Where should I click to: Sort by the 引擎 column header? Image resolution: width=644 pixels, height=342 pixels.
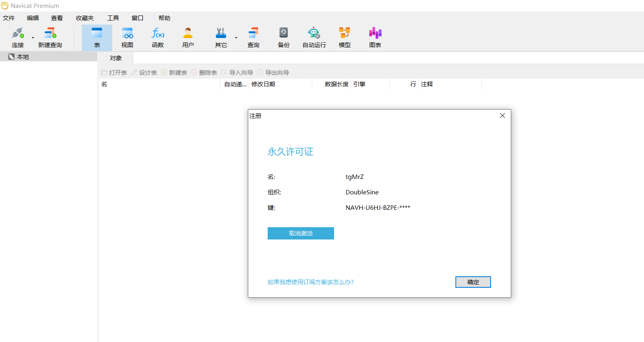[x=370, y=84]
